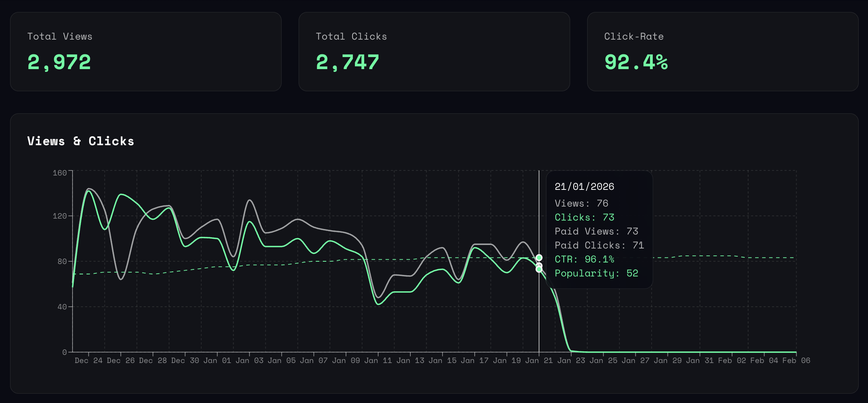Click the tooltip date 21/01/2026
This screenshot has height=403, width=868.
pos(584,187)
